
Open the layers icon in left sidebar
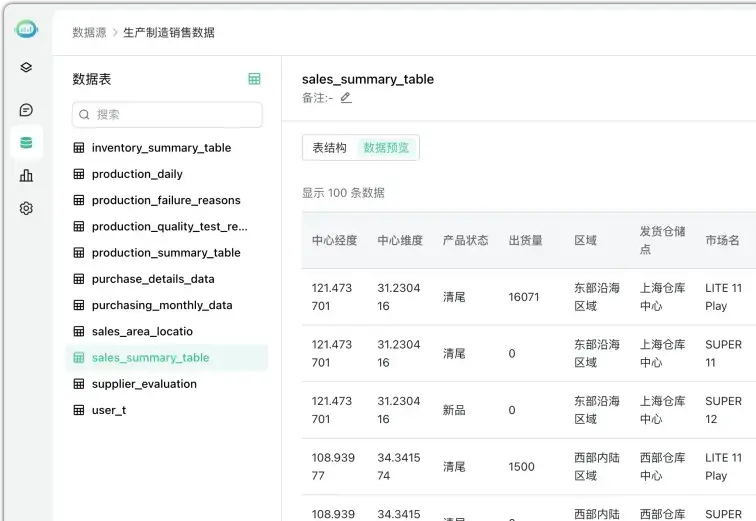click(x=26, y=68)
